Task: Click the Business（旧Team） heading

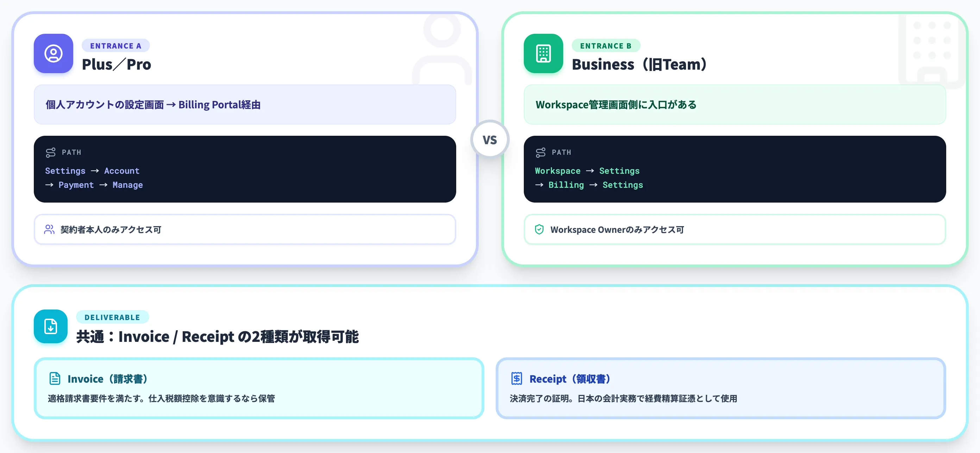Action: [640, 64]
